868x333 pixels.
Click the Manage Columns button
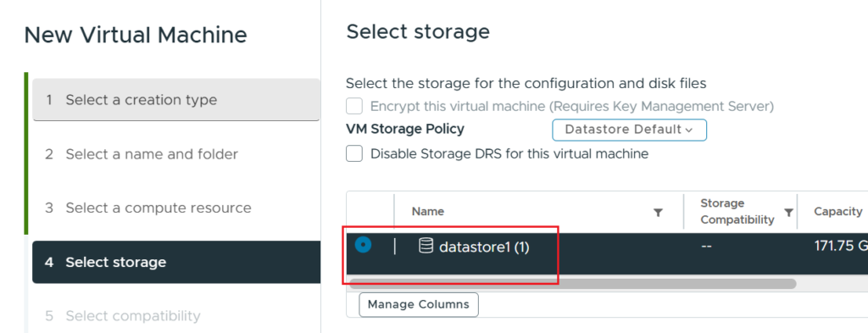[x=419, y=305]
